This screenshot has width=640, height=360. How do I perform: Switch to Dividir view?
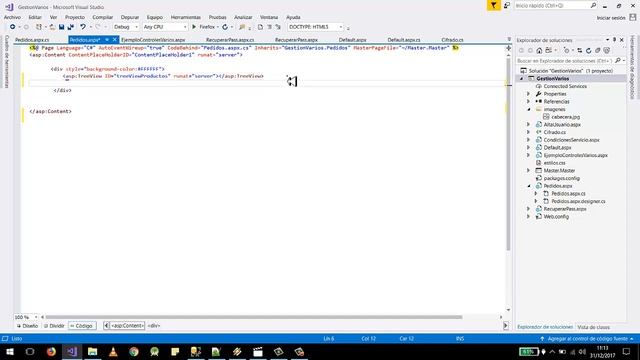coord(54,326)
